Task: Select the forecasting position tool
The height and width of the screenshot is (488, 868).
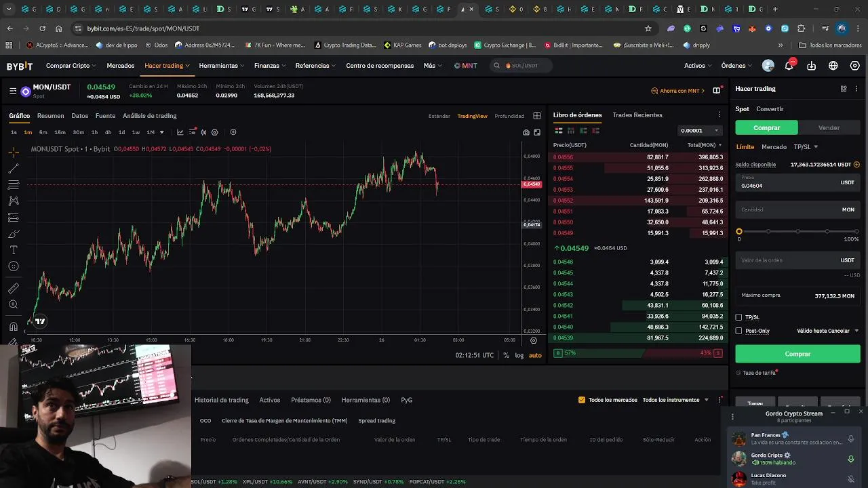Action: [14, 218]
